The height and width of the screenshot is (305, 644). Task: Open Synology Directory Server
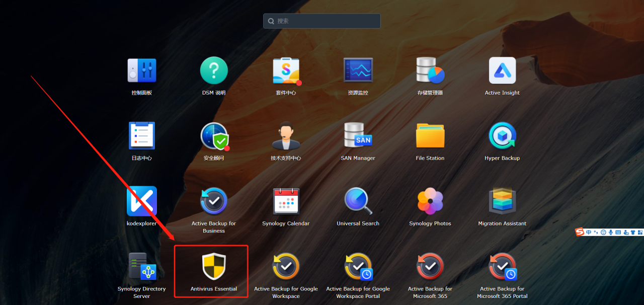coord(142,266)
